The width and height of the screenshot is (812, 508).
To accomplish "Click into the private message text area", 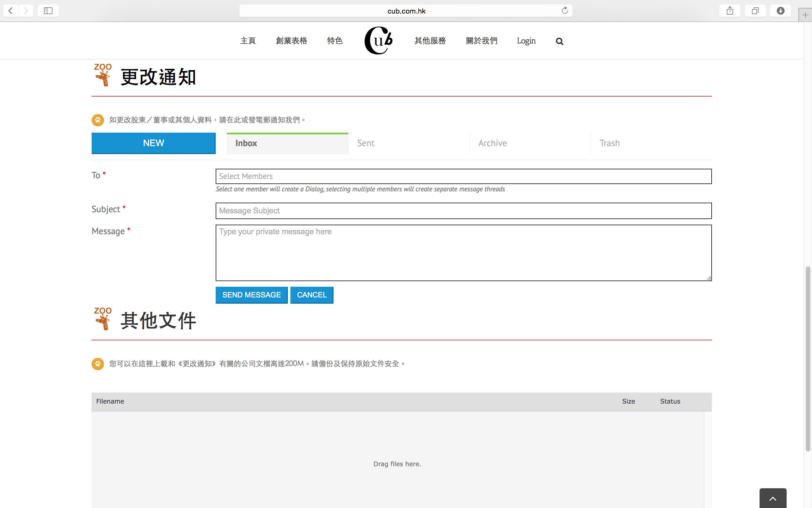I will (464, 253).
